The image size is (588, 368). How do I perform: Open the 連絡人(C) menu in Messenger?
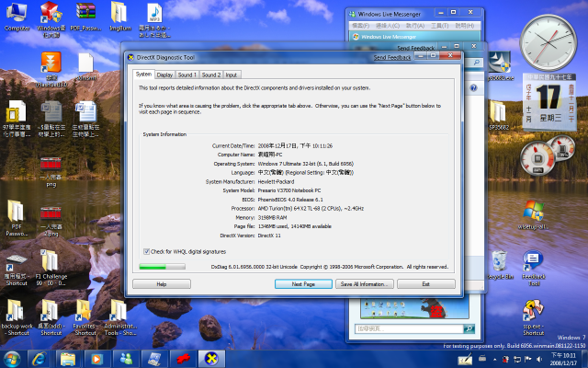coord(388,26)
